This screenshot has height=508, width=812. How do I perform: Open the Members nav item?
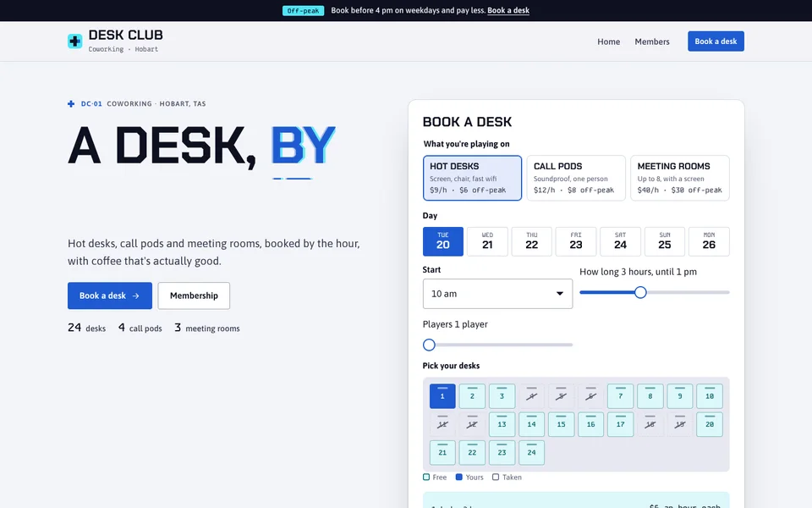(x=652, y=41)
